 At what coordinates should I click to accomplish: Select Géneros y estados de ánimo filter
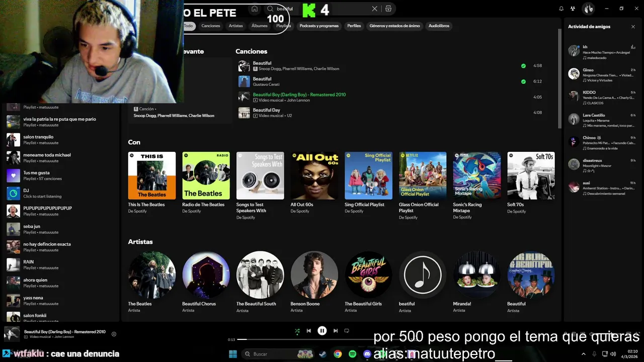[394, 26]
